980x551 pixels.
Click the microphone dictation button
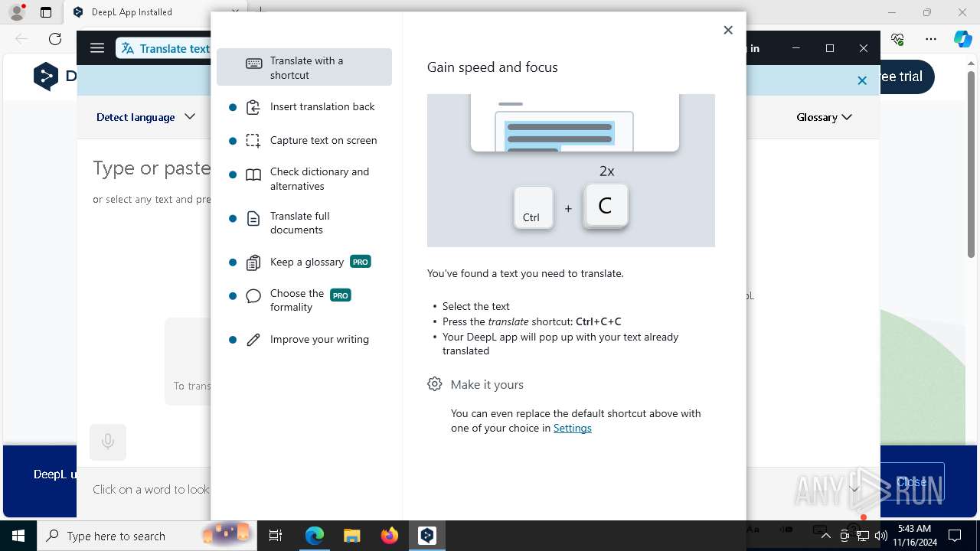pos(108,442)
